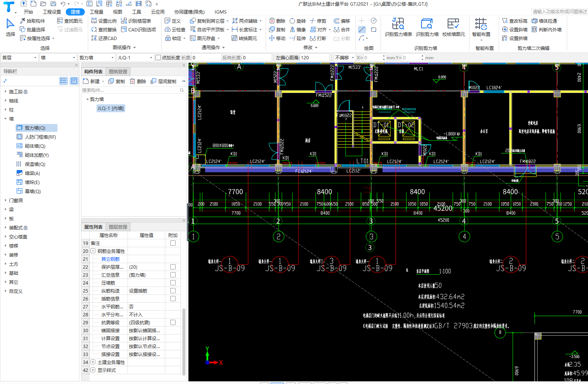The width and height of the screenshot is (588, 384).
Task: Collapse 钢筋业务属性 property group
Action: tap(93, 251)
